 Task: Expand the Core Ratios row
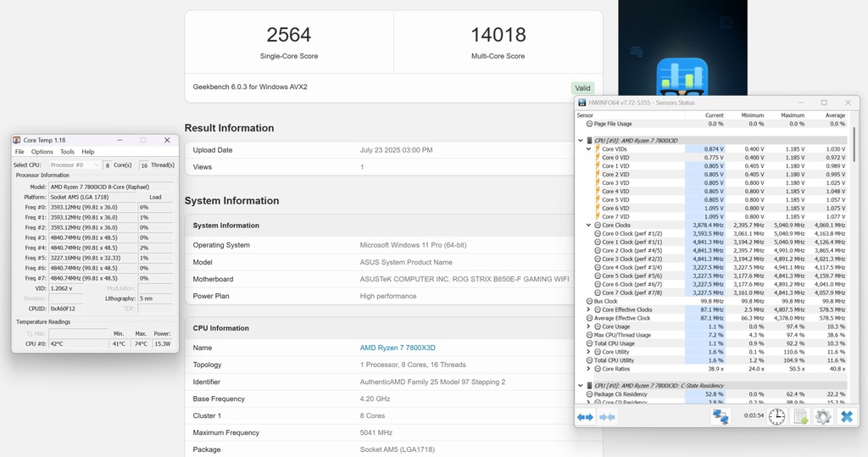click(x=589, y=369)
